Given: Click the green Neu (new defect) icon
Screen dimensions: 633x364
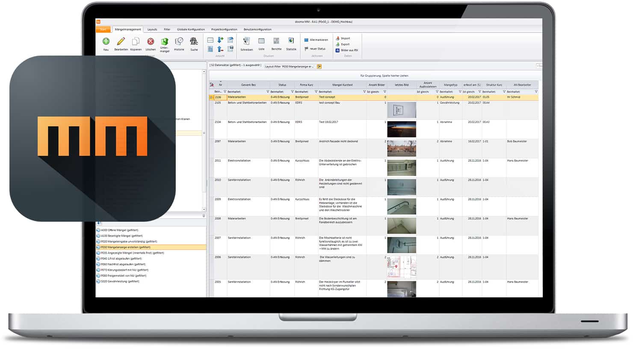Looking at the screenshot, I should [x=106, y=41].
